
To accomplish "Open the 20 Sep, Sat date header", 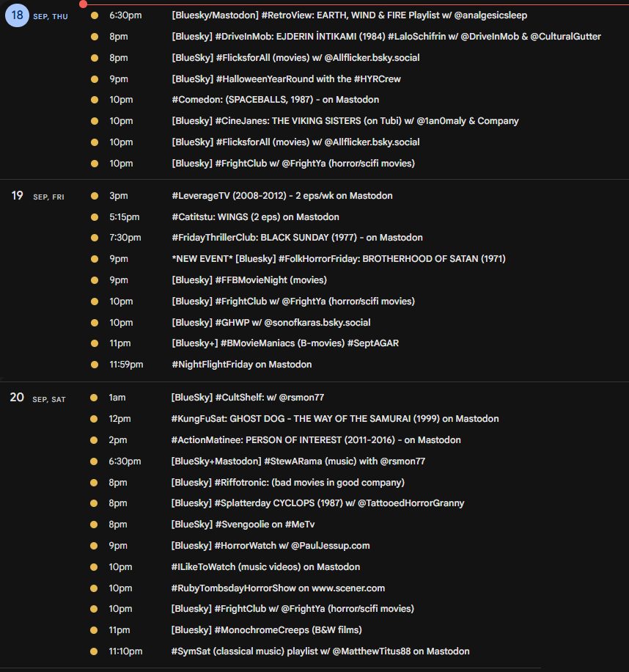I will pyautogui.click(x=37, y=398).
